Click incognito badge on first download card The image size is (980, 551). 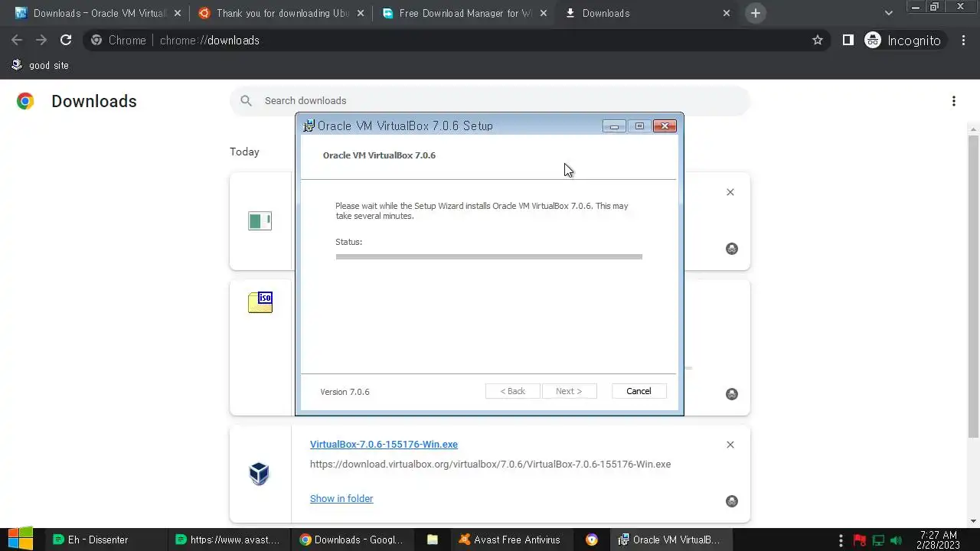tap(732, 249)
